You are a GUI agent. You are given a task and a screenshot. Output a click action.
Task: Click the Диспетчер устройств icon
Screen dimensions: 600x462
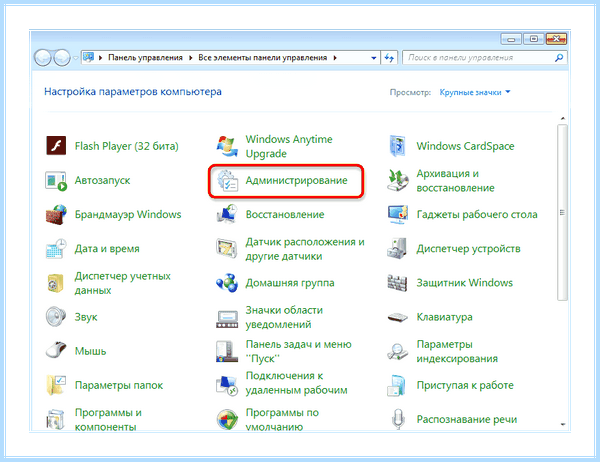pos(397,249)
